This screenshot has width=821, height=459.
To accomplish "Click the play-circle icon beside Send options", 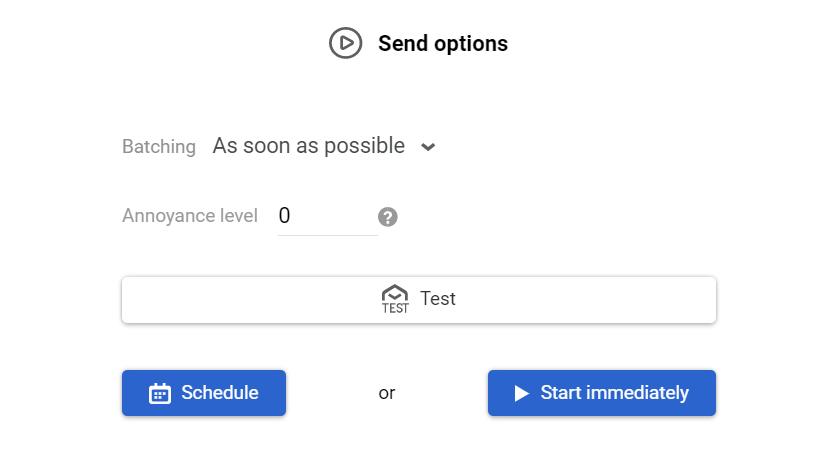I will [345, 43].
